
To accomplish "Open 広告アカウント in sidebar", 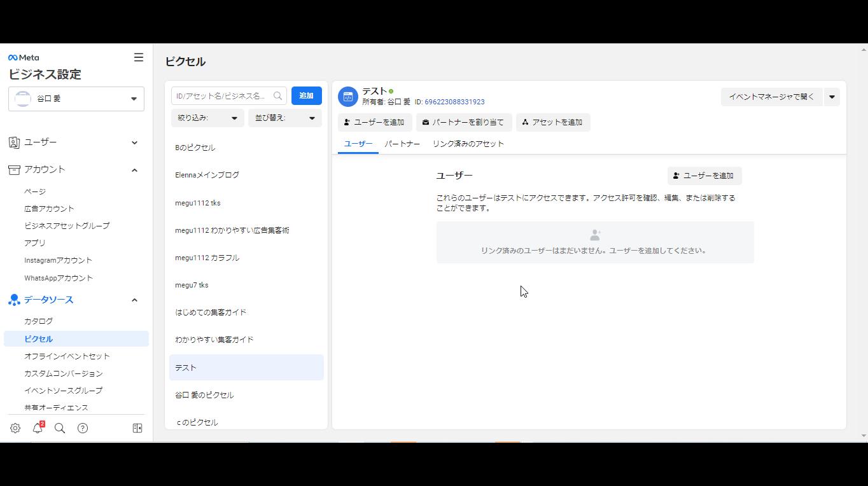I will (x=49, y=209).
